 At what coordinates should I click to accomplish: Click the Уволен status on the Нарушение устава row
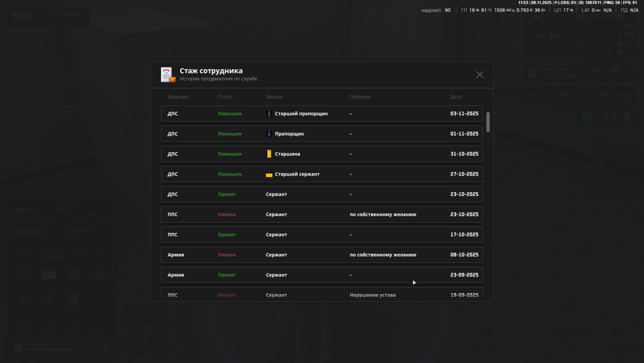click(227, 294)
